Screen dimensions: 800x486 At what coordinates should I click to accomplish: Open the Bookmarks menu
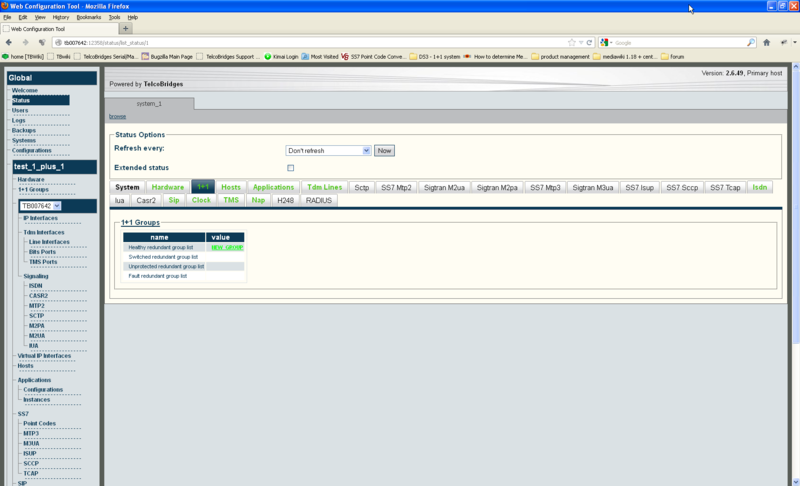click(x=89, y=17)
